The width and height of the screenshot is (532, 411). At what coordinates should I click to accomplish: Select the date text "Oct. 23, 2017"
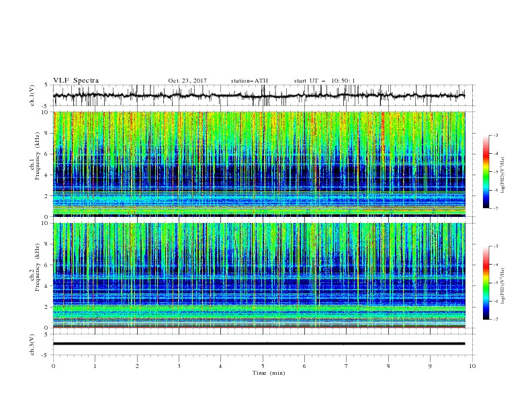[187, 81]
